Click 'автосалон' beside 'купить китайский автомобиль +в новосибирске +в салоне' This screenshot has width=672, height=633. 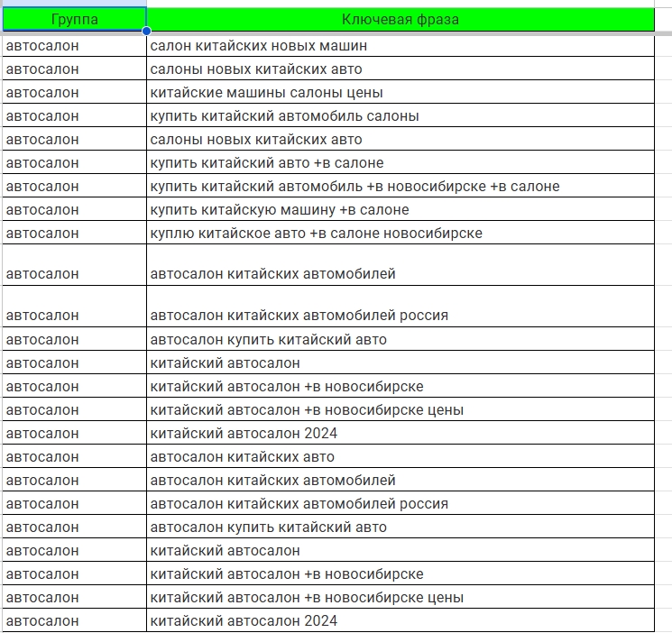pyautogui.click(x=74, y=187)
